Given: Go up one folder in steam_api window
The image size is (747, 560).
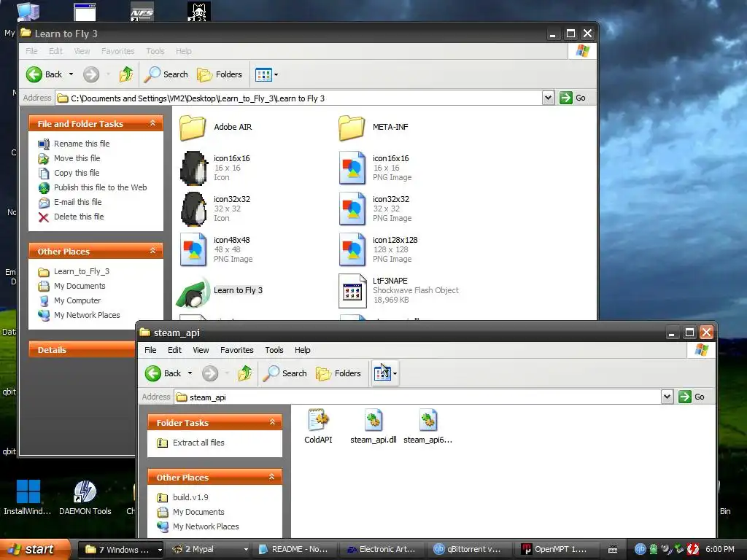Looking at the screenshot, I should [245, 373].
